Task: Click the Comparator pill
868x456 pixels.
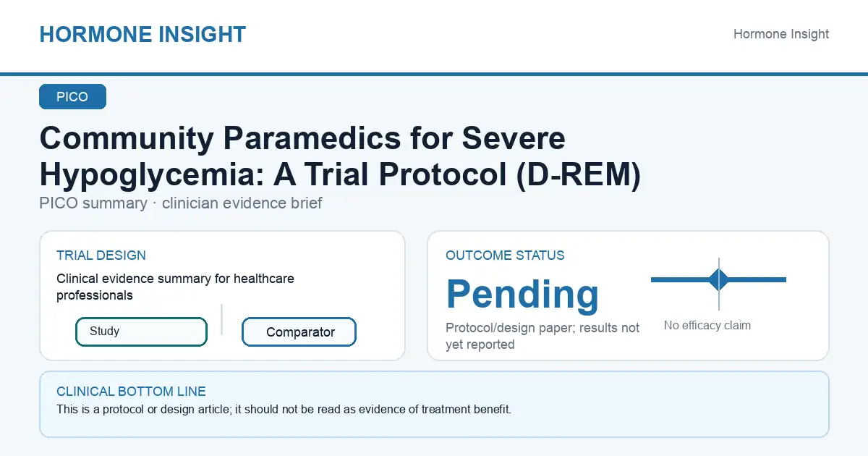Action: click(x=299, y=332)
